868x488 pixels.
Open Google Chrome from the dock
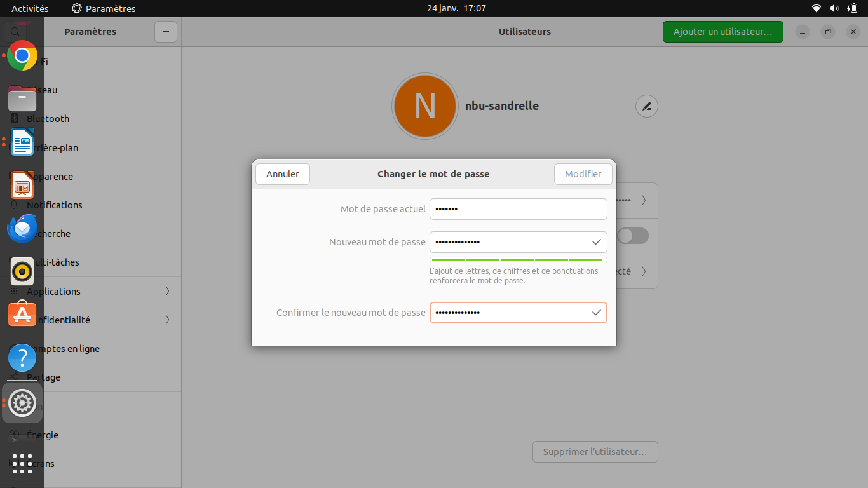click(x=22, y=56)
